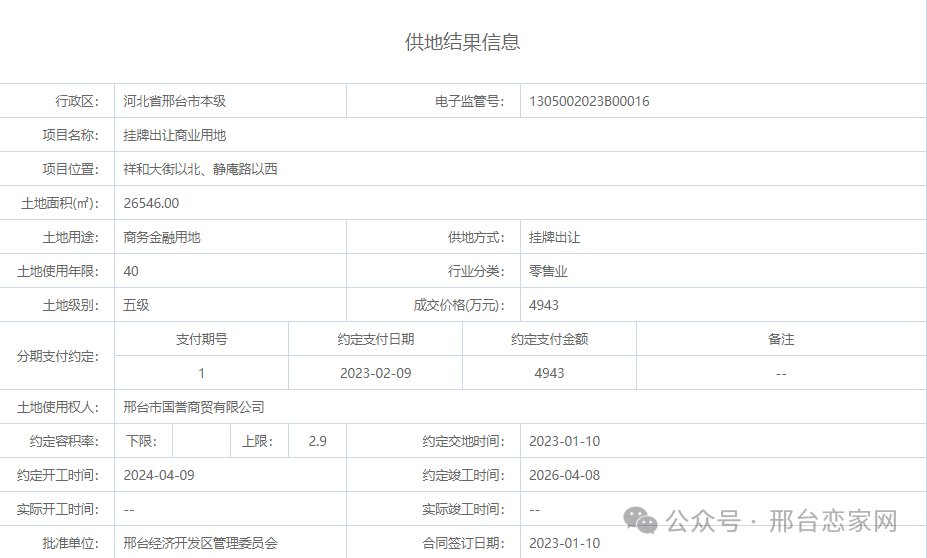
Task: Select the location 祥和大街以北、静庵路以西
Action: (200, 169)
